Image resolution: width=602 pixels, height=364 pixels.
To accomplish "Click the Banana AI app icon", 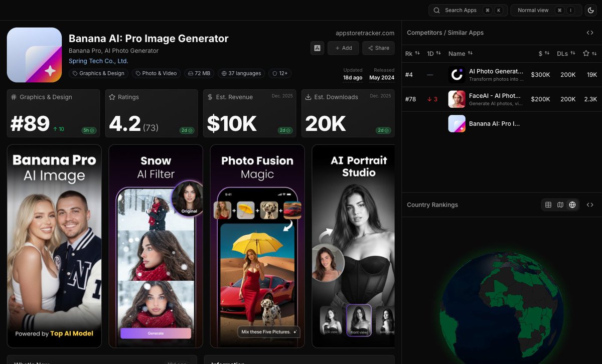I will [35, 55].
